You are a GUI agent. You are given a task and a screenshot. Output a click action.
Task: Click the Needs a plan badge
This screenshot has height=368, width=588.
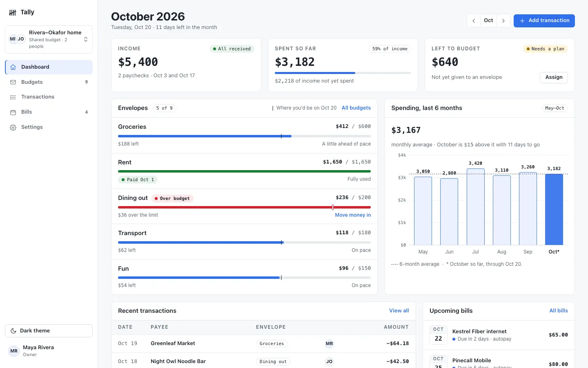(x=545, y=49)
